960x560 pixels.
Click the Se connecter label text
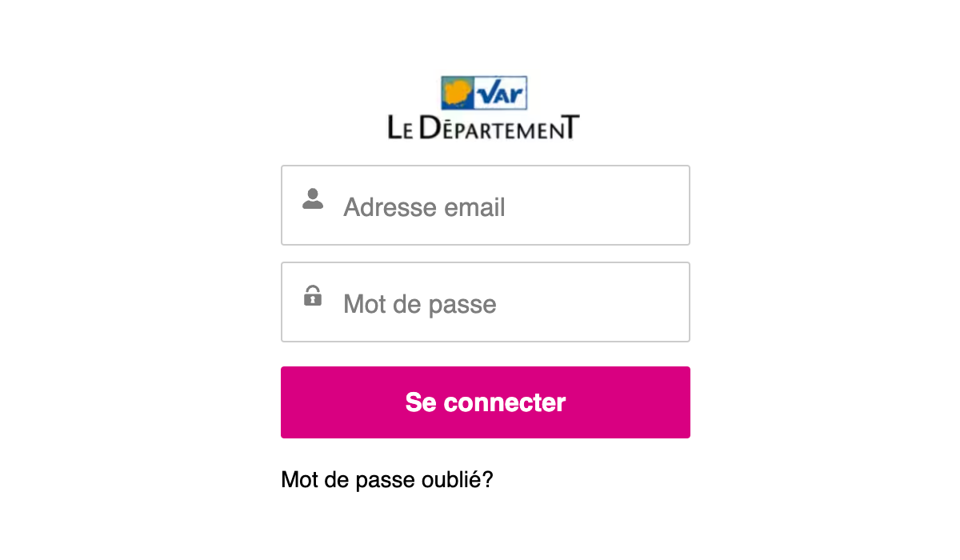485,402
